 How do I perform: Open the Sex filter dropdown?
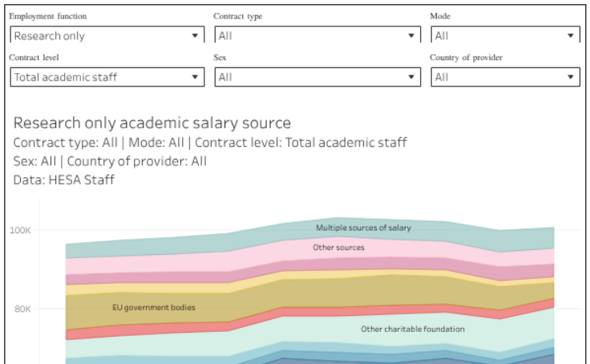317,78
